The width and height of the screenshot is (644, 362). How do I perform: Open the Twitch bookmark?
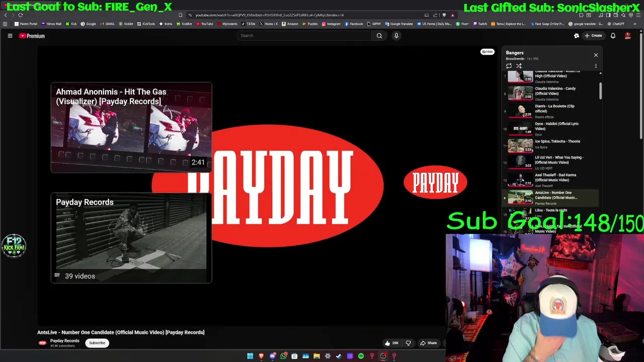click(x=480, y=24)
